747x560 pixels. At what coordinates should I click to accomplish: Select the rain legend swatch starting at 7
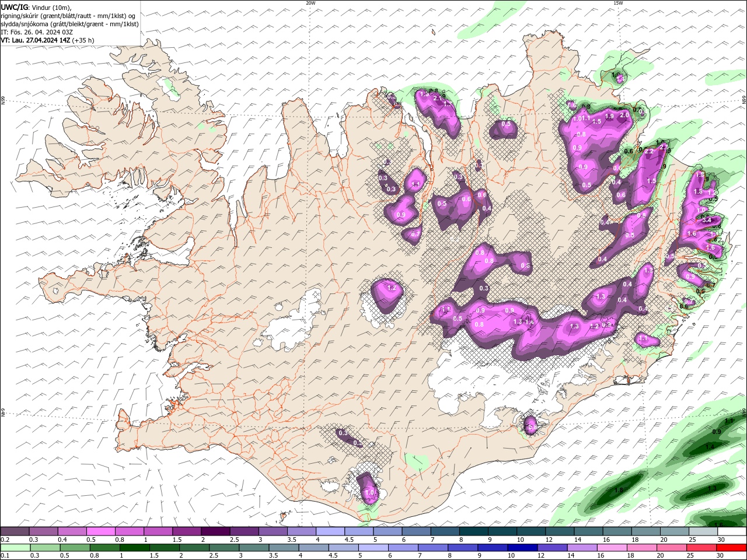[432, 548]
